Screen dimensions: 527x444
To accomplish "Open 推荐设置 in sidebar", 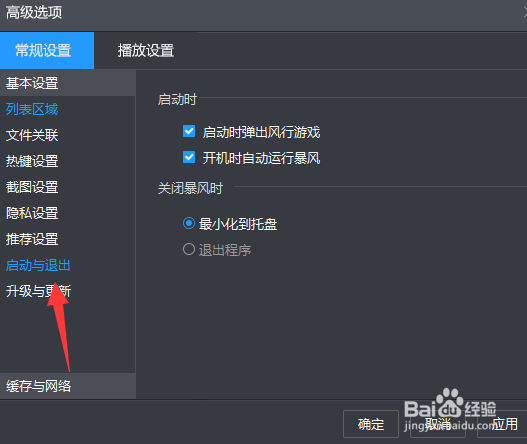I will pos(32,239).
